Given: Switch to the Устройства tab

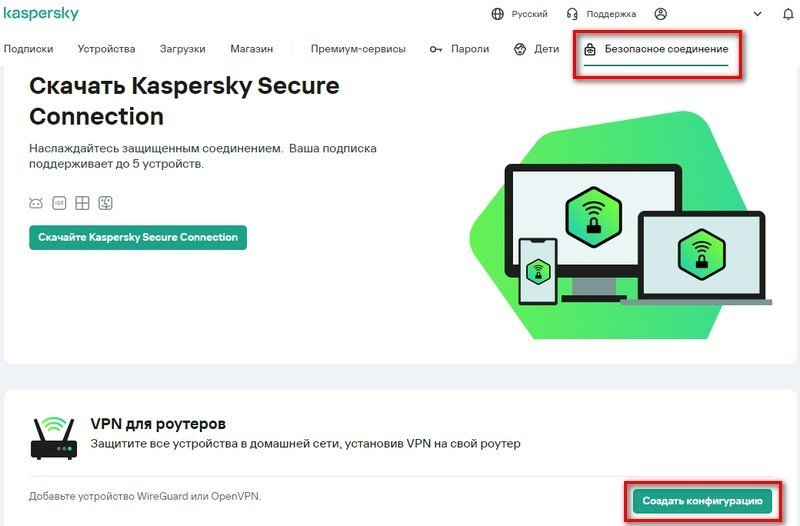Looking at the screenshot, I should [x=105, y=48].
